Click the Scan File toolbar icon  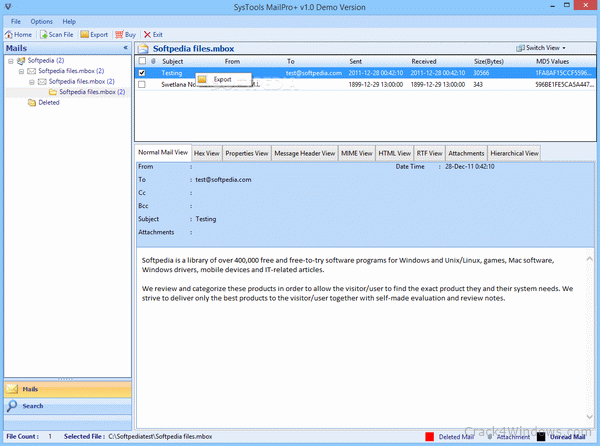coord(44,34)
